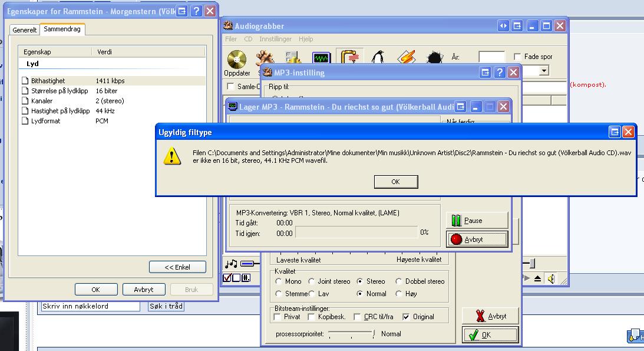Toggle the Samle-C checkbox in Audiograbber
The width and height of the screenshot is (644, 351).
click(x=231, y=87)
